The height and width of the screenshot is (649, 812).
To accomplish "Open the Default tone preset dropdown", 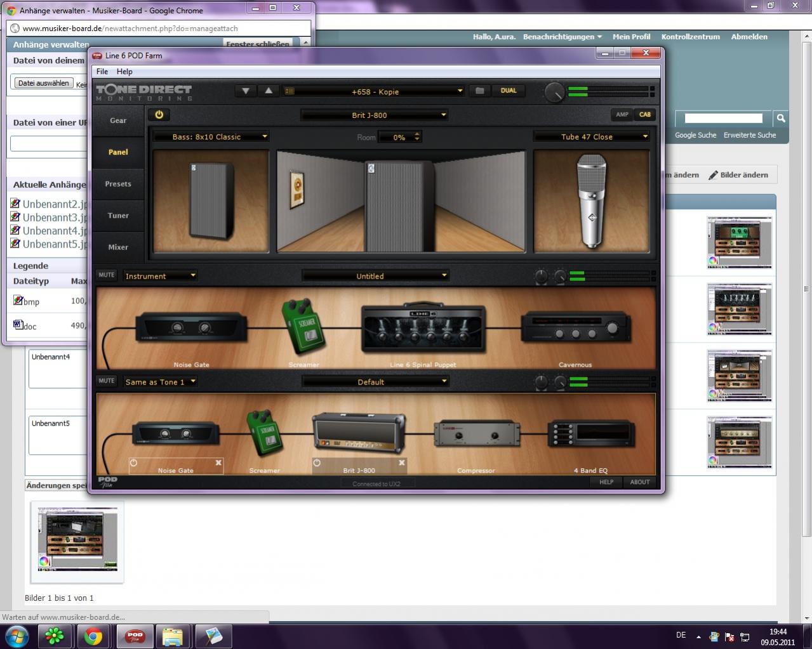I will click(375, 382).
